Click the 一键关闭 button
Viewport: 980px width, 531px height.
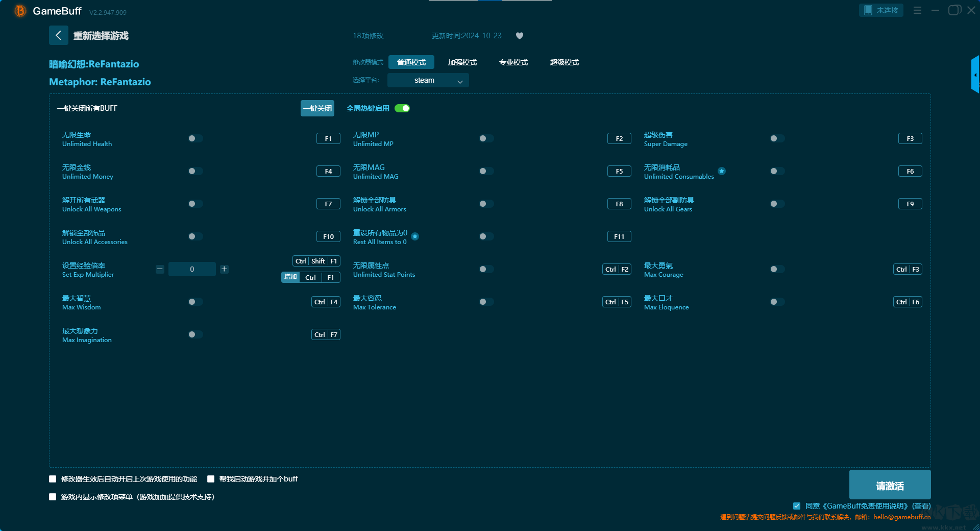pyautogui.click(x=317, y=108)
